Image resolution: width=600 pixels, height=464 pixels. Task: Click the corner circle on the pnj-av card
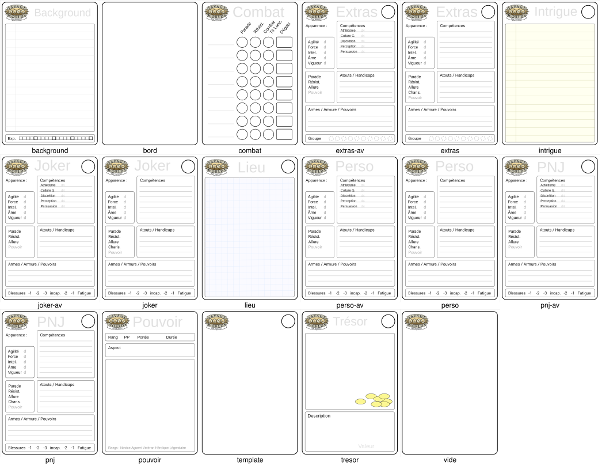pos(588,166)
